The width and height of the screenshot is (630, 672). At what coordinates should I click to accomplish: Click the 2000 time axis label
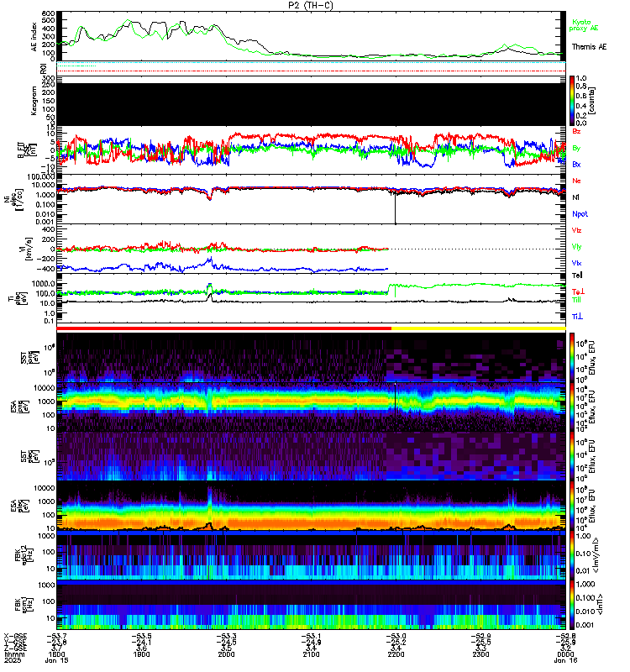pyautogui.click(x=226, y=654)
